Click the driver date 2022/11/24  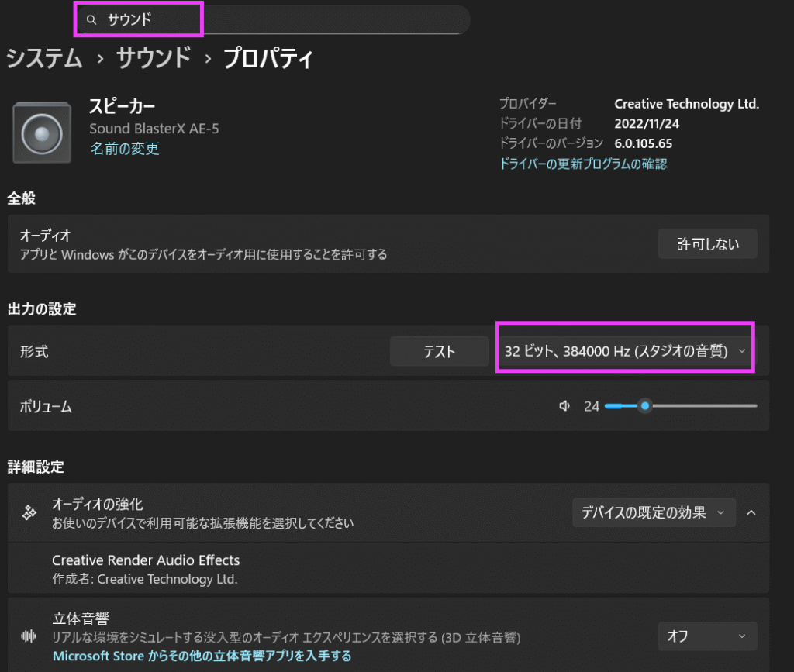click(x=647, y=123)
